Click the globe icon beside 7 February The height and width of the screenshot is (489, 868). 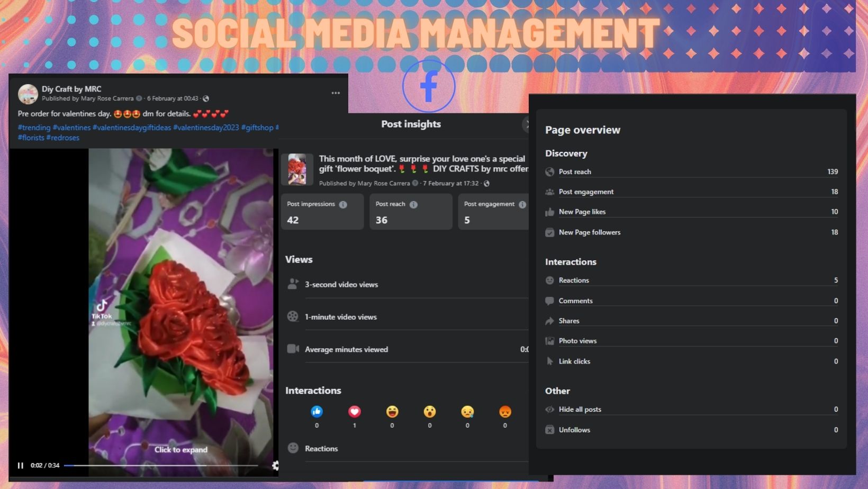coord(486,183)
